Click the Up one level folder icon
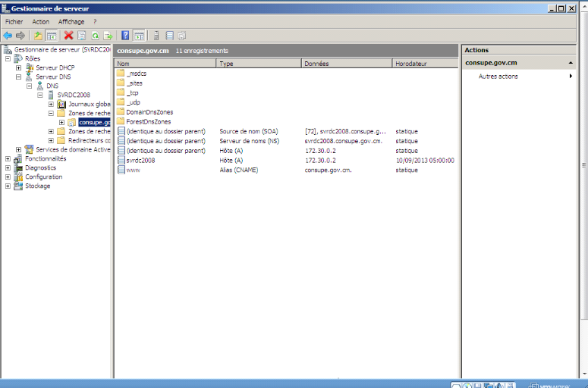Image resolution: width=588 pixels, height=388 pixels. [38, 36]
